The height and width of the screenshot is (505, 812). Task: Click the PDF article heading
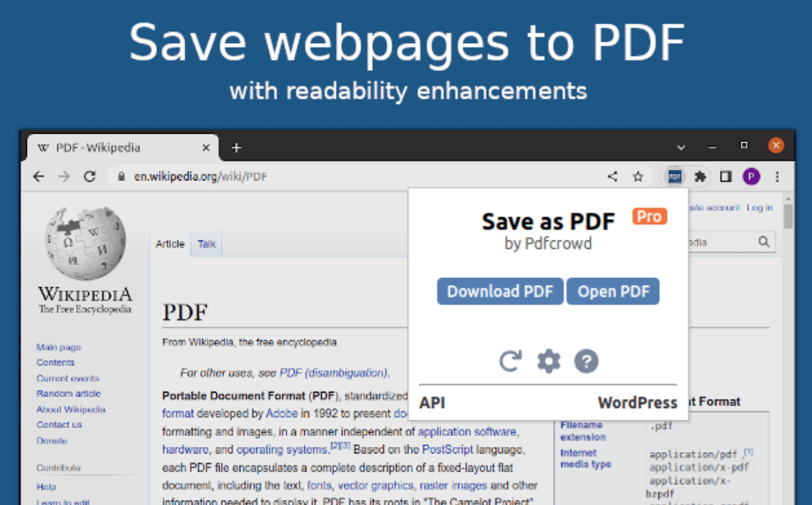(185, 313)
